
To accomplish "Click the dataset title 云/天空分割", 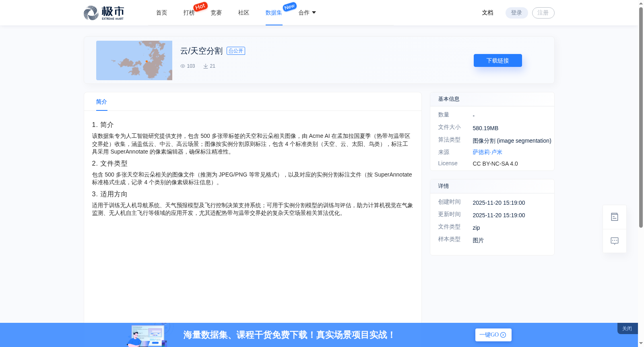I will tap(201, 51).
